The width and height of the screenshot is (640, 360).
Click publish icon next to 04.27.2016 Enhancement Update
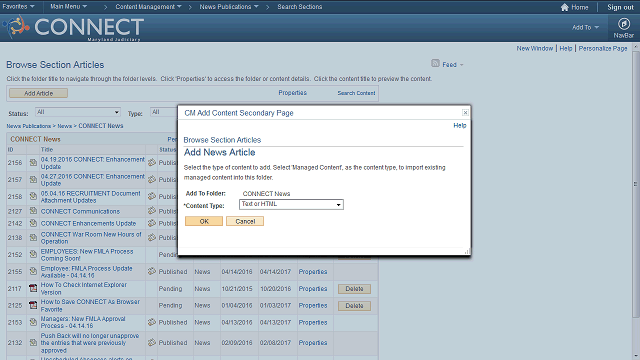click(x=152, y=180)
